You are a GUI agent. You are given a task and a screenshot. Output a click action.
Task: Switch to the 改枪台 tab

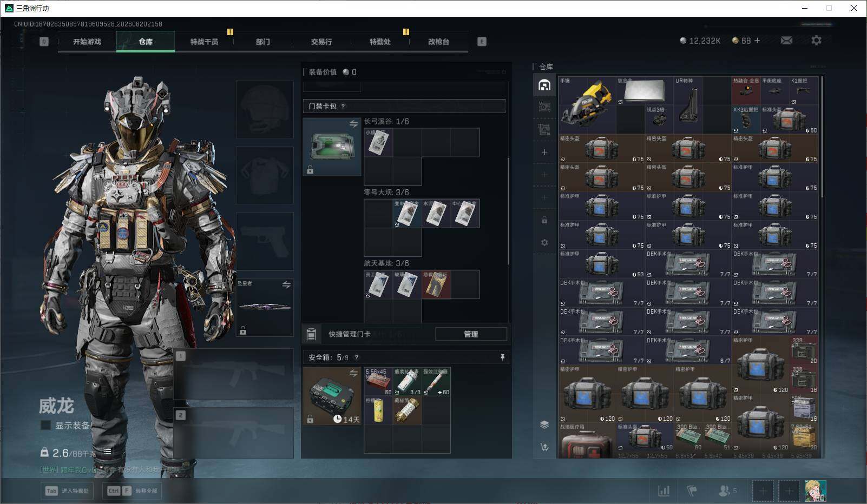pos(438,42)
